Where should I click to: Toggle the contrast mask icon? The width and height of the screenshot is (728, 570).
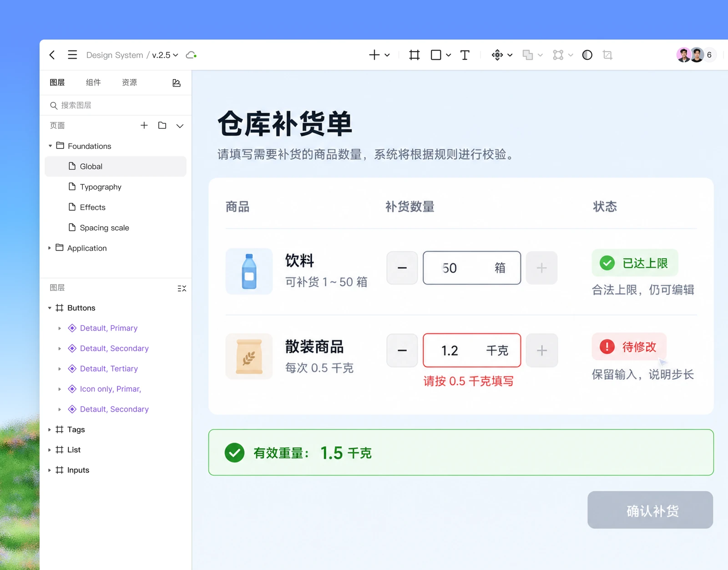click(x=587, y=55)
